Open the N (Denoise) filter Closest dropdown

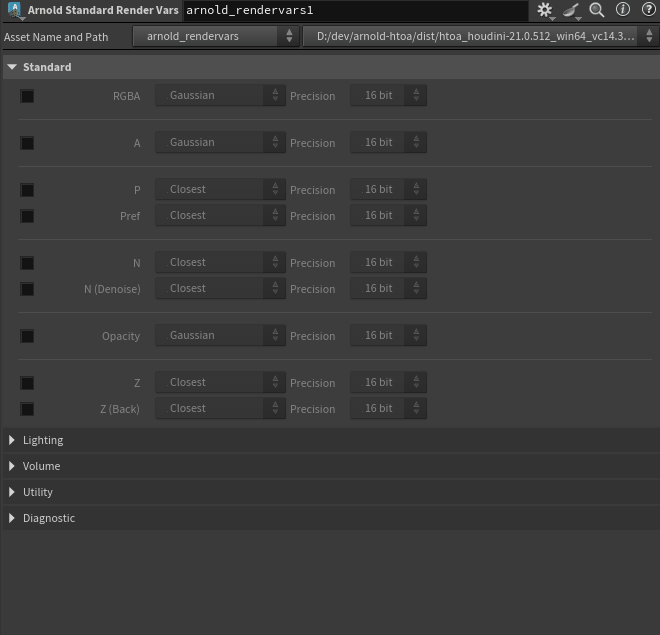[x=221, y=289]
